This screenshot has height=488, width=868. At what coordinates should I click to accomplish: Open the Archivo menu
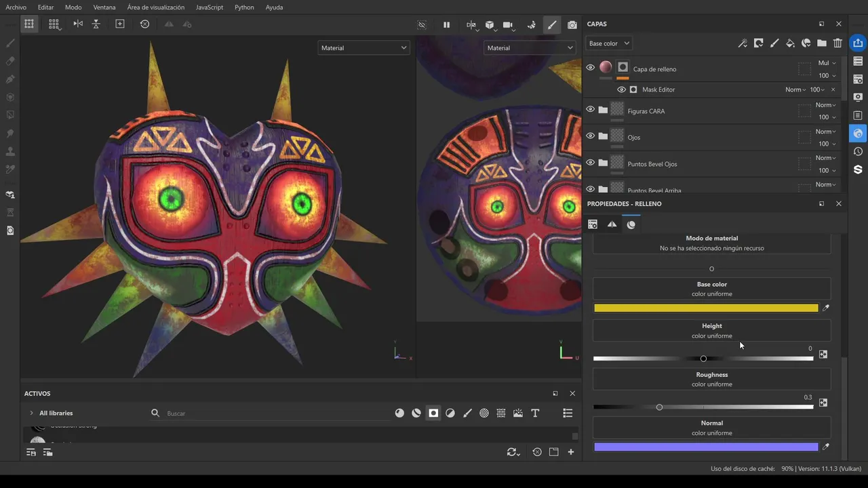(x=16, y=7)
